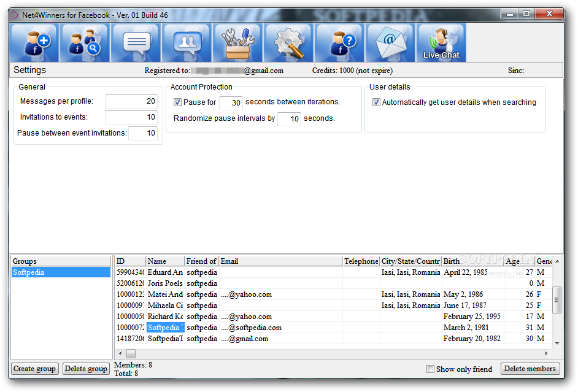Image resolution: width=578 pixels, height=392 pixels.
Task: Click the birth date February 25, 1995
Action: (472, 317)
